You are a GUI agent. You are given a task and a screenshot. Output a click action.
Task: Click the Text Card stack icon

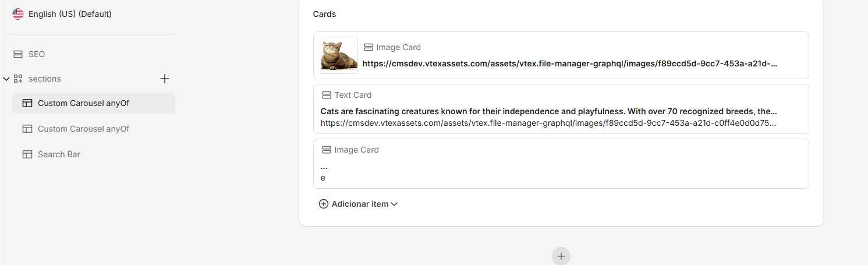[x=327, y=95]
